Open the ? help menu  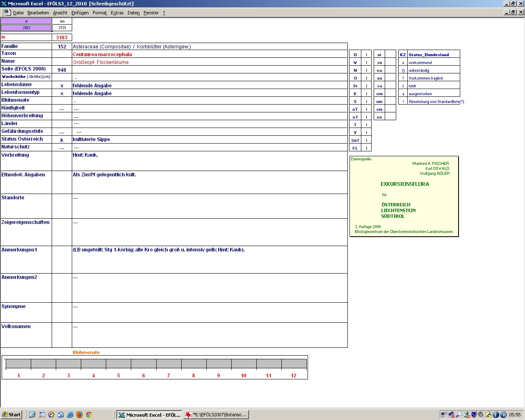[164, 13]
